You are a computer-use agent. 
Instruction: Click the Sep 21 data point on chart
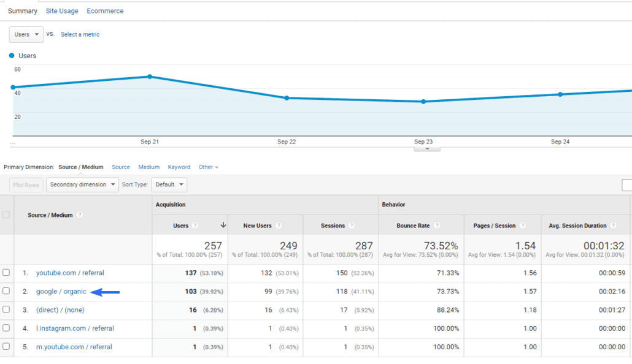click(x=150, y=77)
